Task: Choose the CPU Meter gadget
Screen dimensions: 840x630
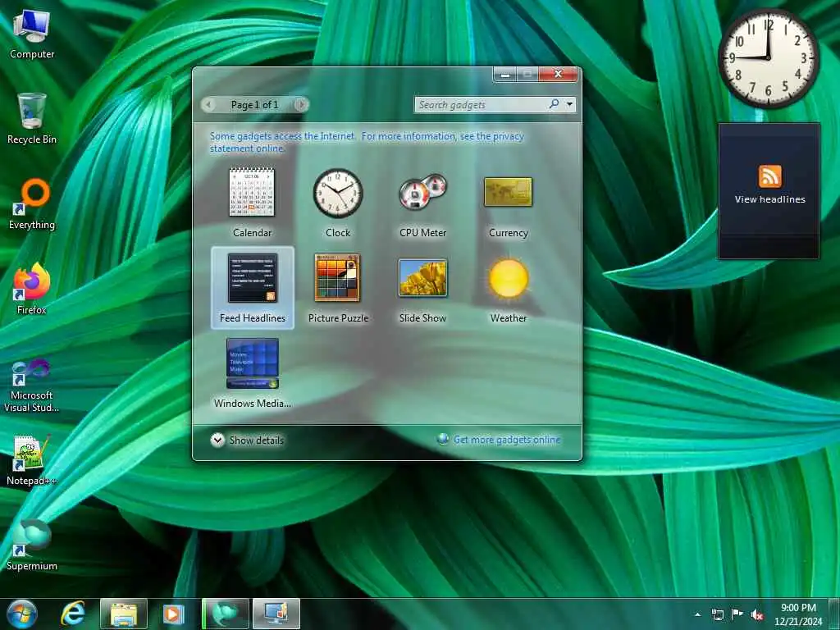Action: pyautogui.click(x=422, y=192)
